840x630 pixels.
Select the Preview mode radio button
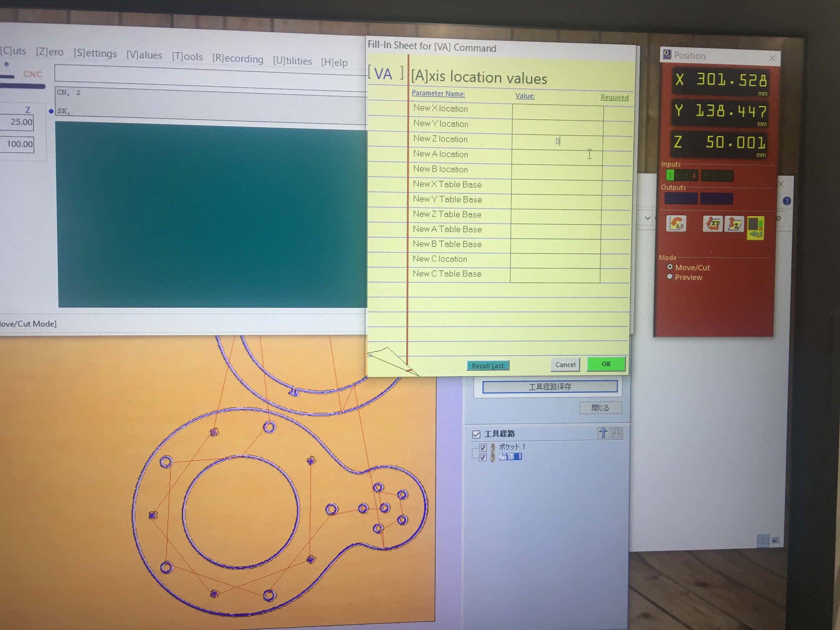670,277
